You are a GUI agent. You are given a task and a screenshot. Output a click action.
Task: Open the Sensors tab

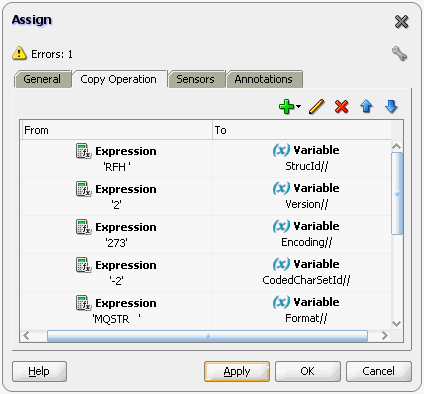(x=196, y=79)
